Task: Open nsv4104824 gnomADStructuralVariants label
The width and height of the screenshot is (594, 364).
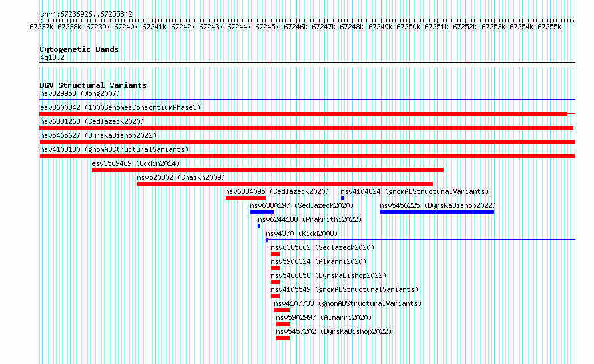Action: pos(414,191)
